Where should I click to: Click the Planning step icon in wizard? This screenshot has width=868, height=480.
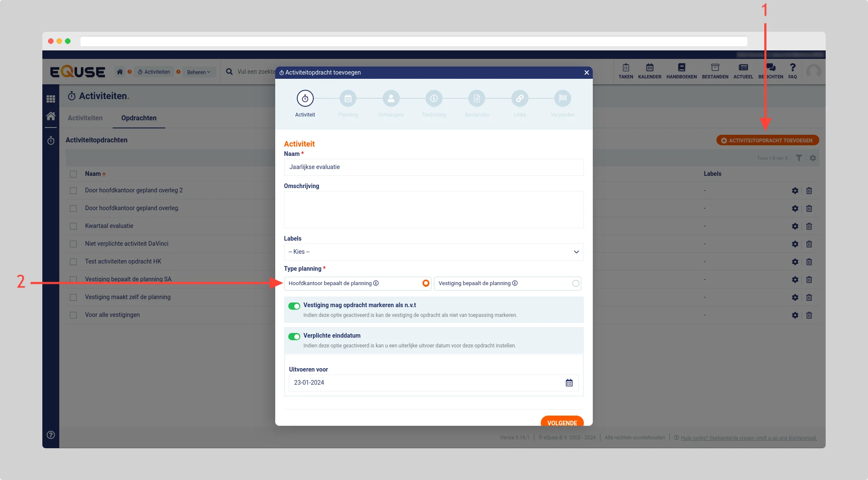(x=348, y=98)
